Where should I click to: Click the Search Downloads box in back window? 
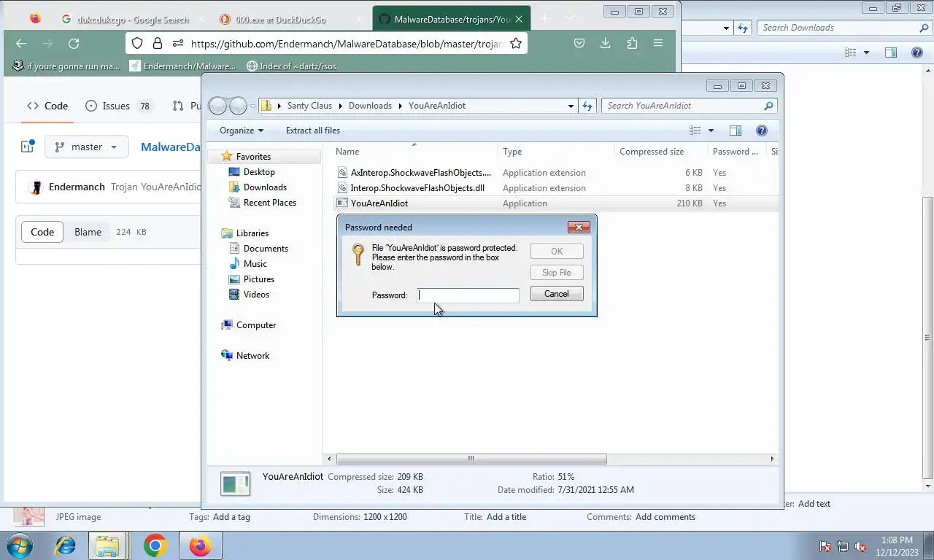click(844, 28)
